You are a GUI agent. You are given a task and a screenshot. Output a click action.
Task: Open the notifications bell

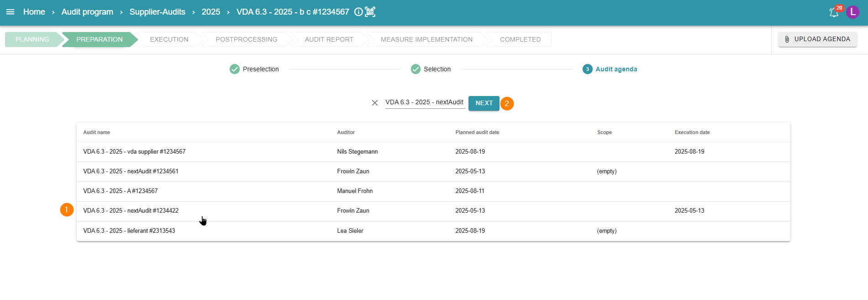[834, 12]
